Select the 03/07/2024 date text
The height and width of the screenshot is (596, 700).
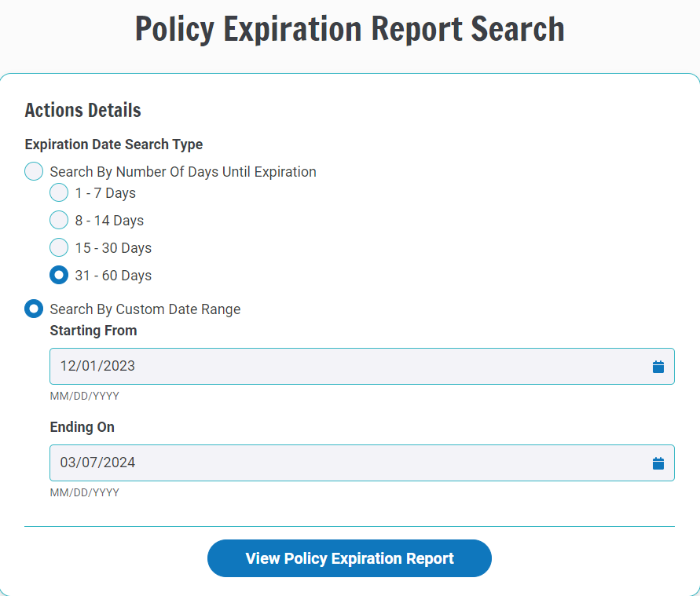click(97, 463)
